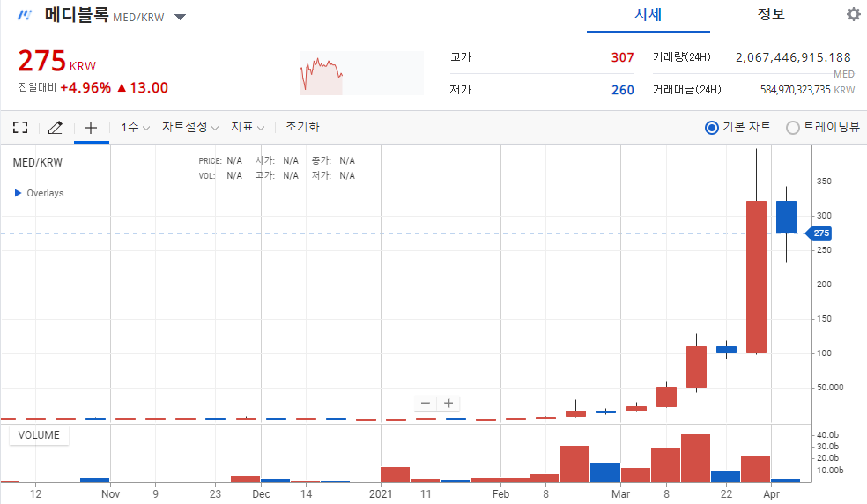
Task: Select the pencil drawing tool
Action: (56, 128)
